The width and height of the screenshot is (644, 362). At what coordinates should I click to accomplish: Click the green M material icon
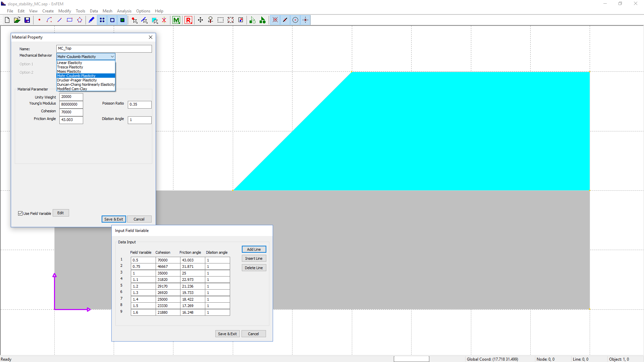(x=176, y=20)
